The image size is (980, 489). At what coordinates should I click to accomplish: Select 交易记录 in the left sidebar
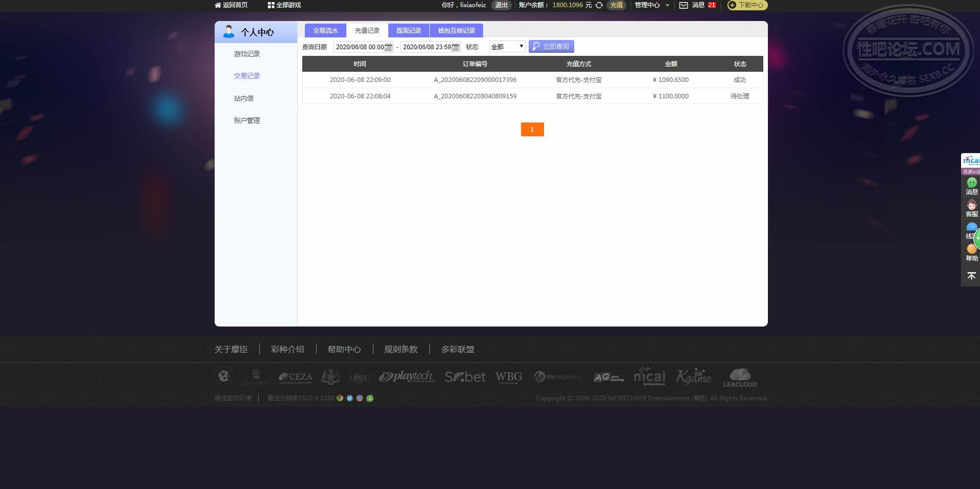click(x=247, y=76)
